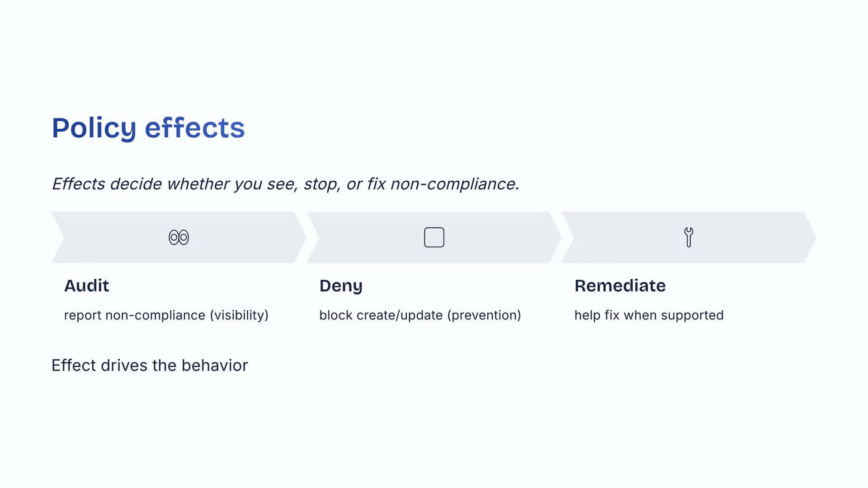Click the "Audit" heading
The image size is (868, 488).
point(86,286)
